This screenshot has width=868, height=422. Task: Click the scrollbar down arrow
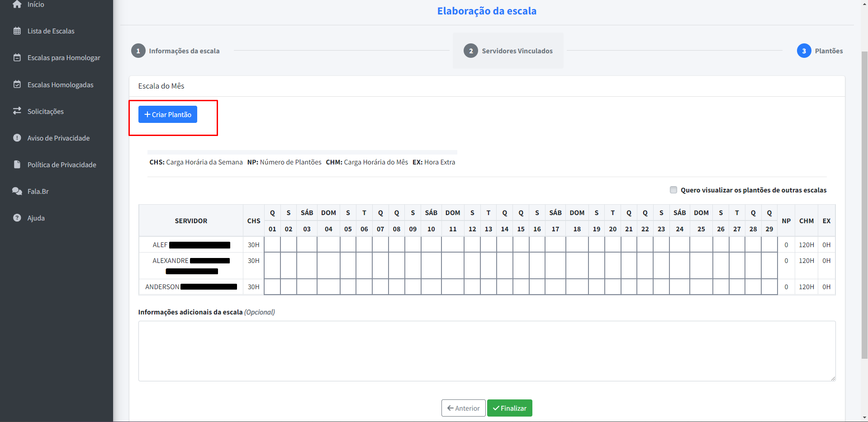(x=864, y=418)
